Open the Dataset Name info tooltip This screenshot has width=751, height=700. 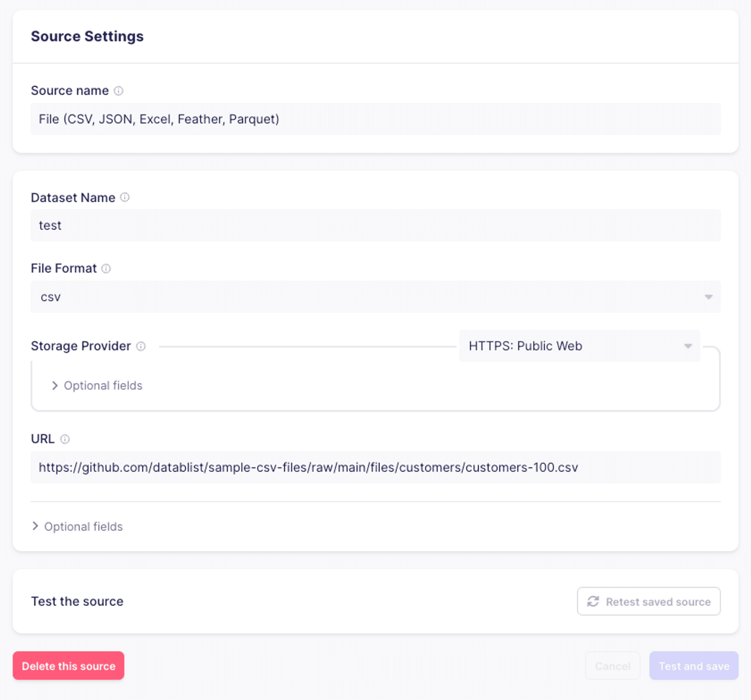tap(125, 197)
